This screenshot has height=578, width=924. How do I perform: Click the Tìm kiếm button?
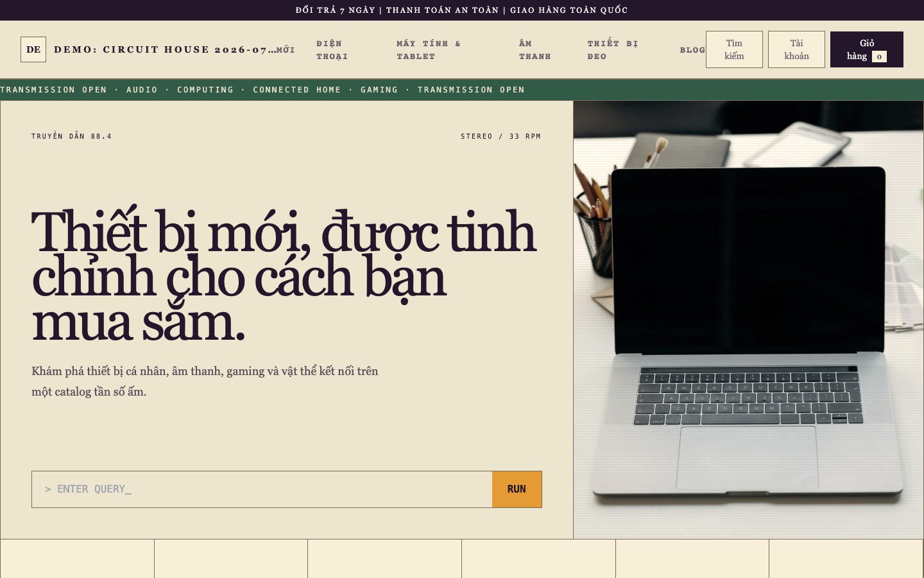click(734, 49)
